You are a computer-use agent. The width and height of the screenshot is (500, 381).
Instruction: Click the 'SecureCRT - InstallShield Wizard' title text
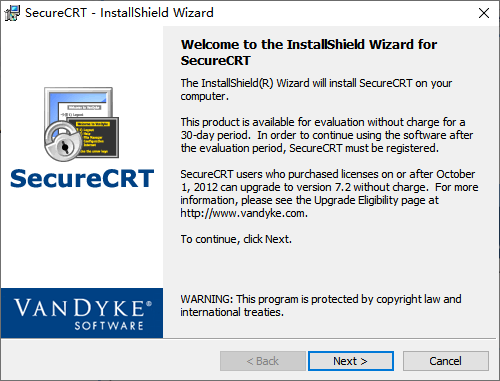[119, 13]
